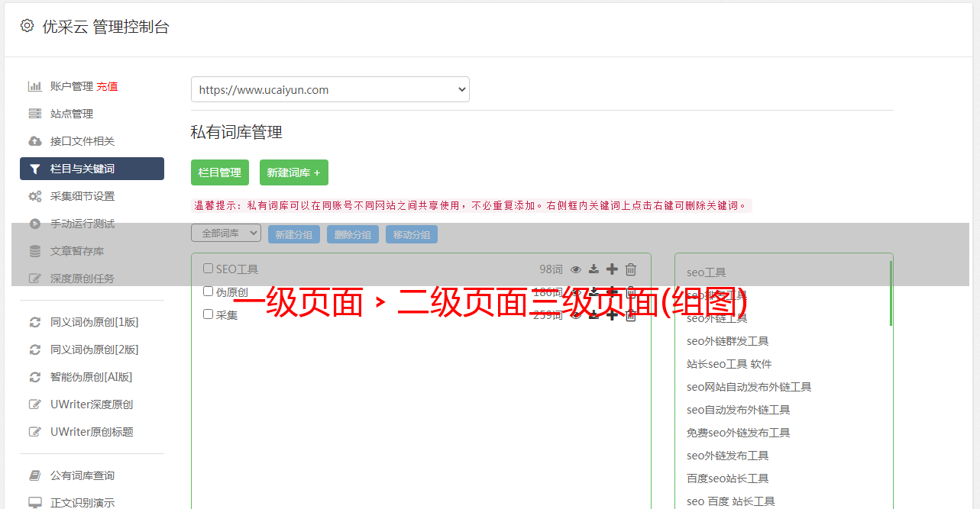Select keyword 免费seo外链发布工具

(739, 433)
